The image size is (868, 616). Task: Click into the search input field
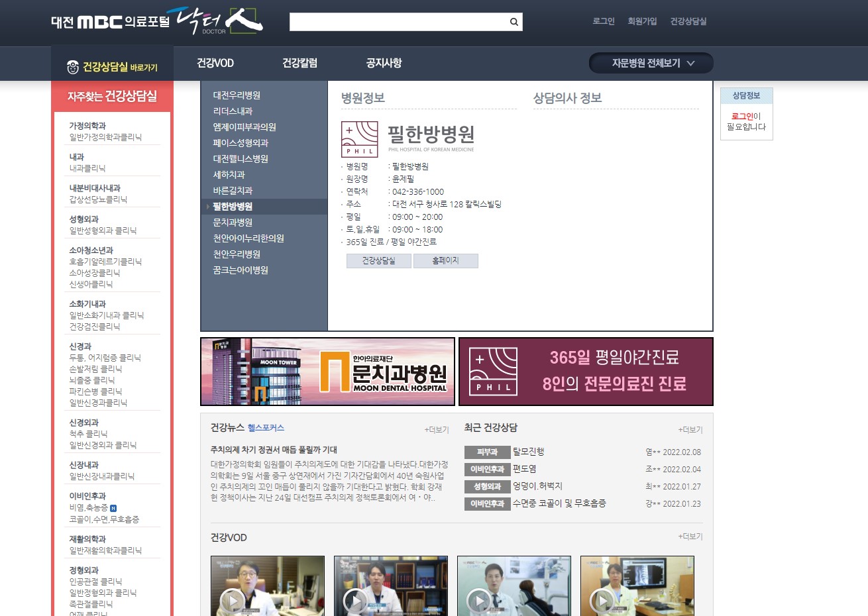tap(398, 22)
